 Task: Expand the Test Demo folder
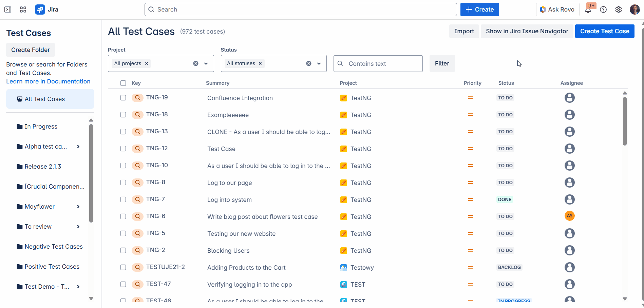(x=78, y=287)
